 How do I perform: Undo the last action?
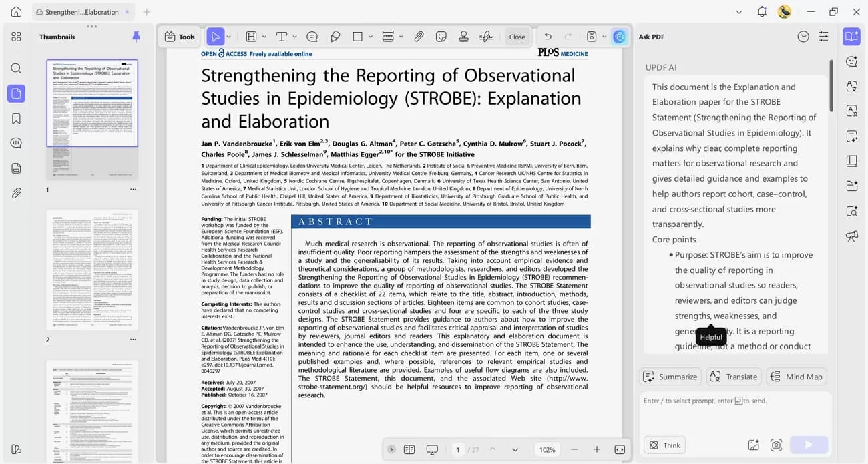(x=548, y=37)
